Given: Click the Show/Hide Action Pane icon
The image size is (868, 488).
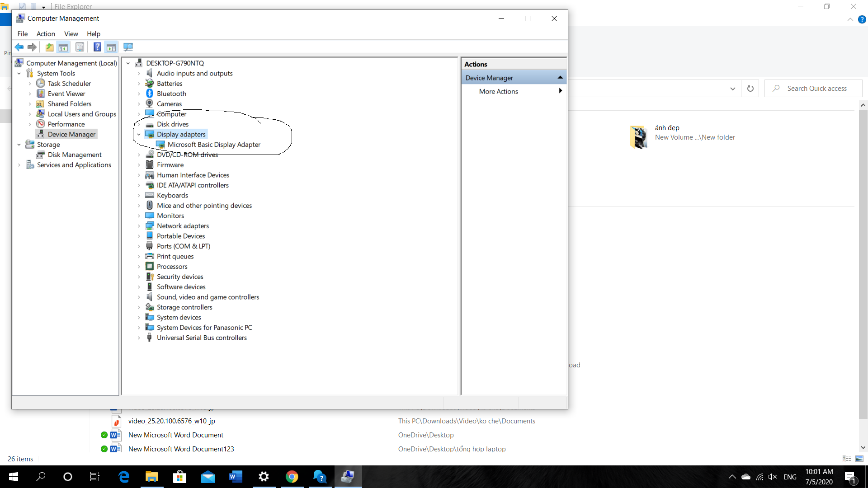Looking at the screenshot, I should (x=111, y=47).
